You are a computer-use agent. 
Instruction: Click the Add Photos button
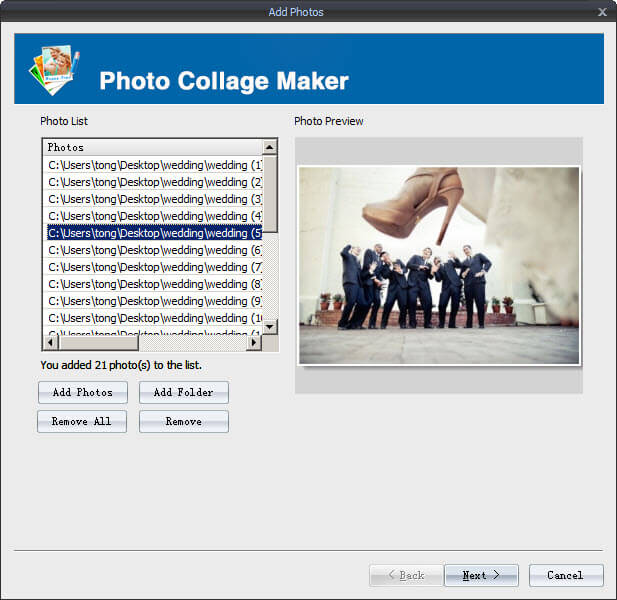(83, 392)
